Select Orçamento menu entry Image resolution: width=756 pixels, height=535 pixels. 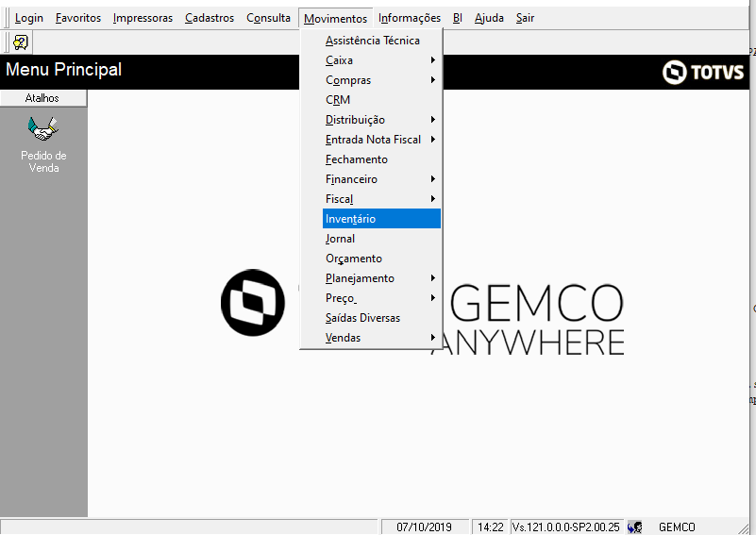[x=381, y=259]
